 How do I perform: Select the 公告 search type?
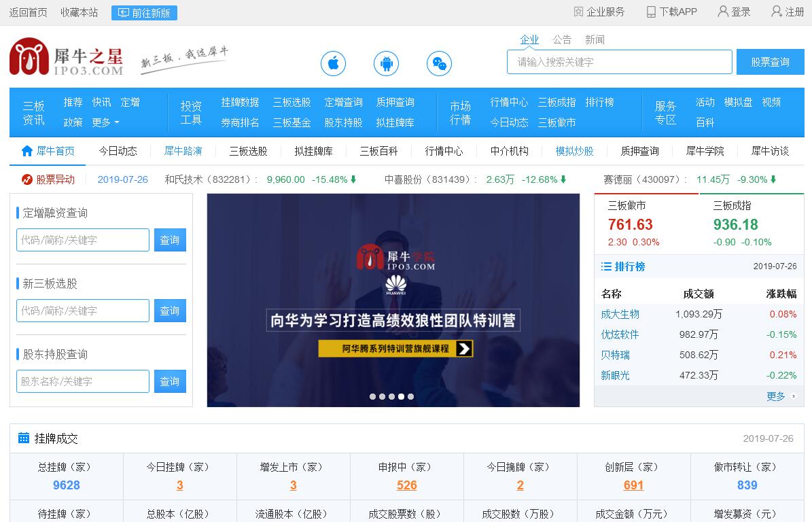(x=562, y=39)
